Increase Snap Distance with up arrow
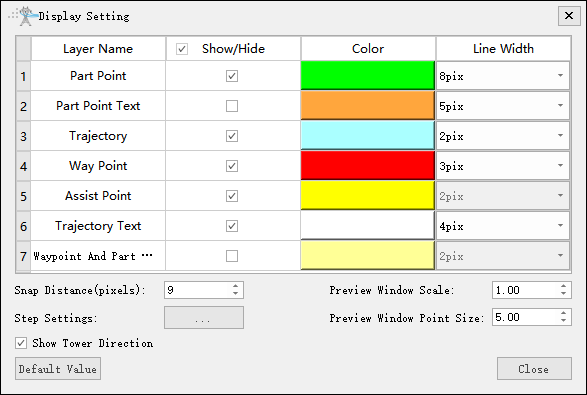Image resolution: width=587 pixels, height=395 pixels. (x=235, y=286)
